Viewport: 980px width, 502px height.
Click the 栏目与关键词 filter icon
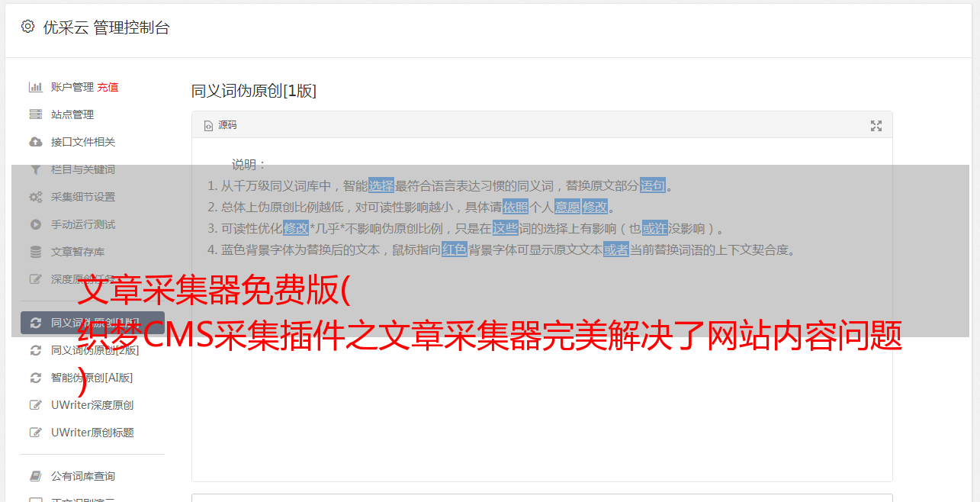[x=35, y=169]
